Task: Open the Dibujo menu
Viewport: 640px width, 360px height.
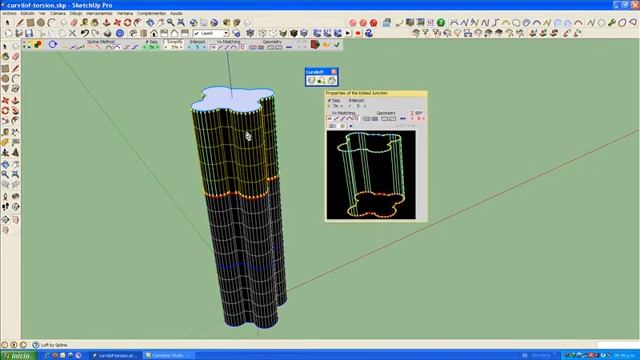Action: click(76, 13)
